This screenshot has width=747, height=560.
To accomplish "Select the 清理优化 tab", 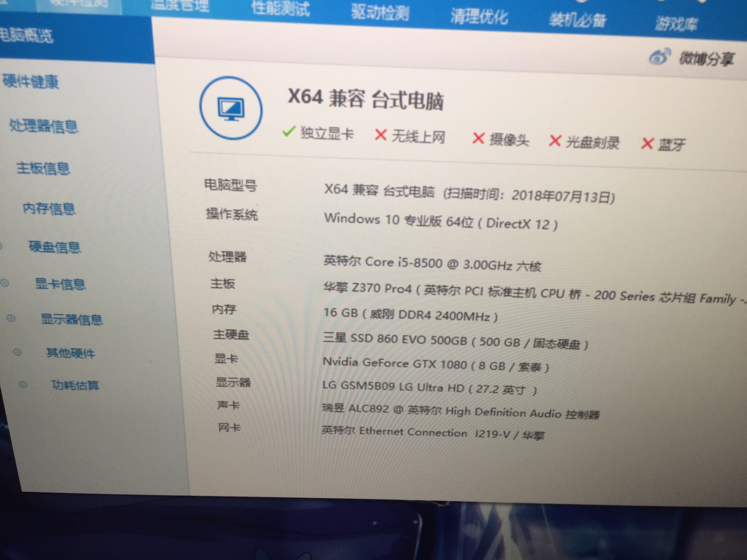I will pyautogui.click(x=479, y=16).
